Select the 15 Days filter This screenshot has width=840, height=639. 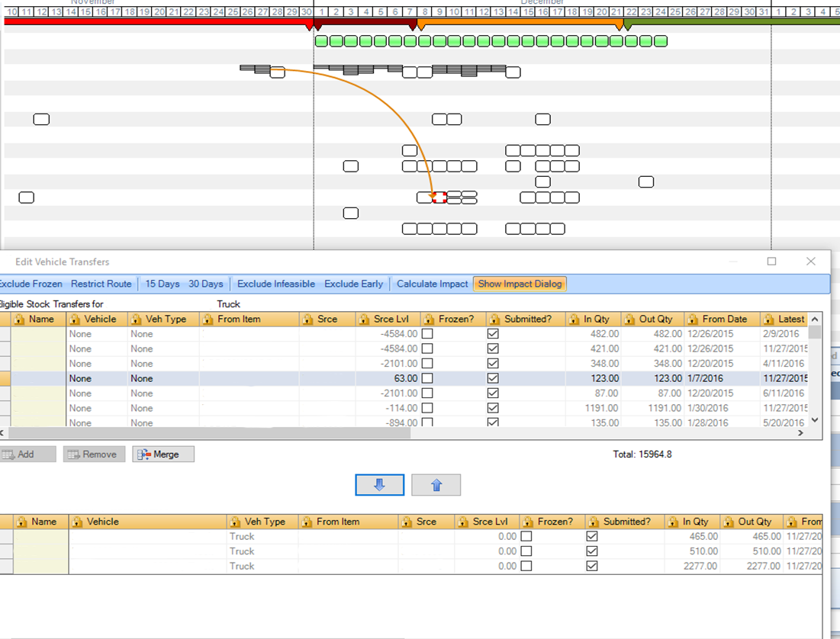163,284
